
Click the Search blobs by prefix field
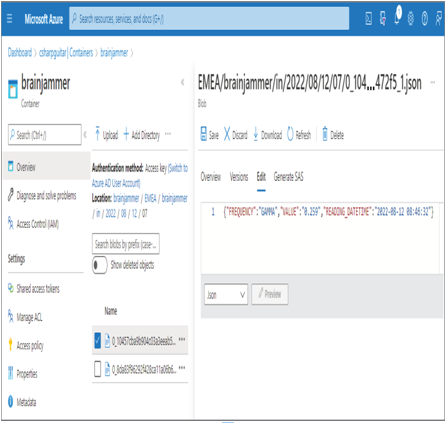126,244
